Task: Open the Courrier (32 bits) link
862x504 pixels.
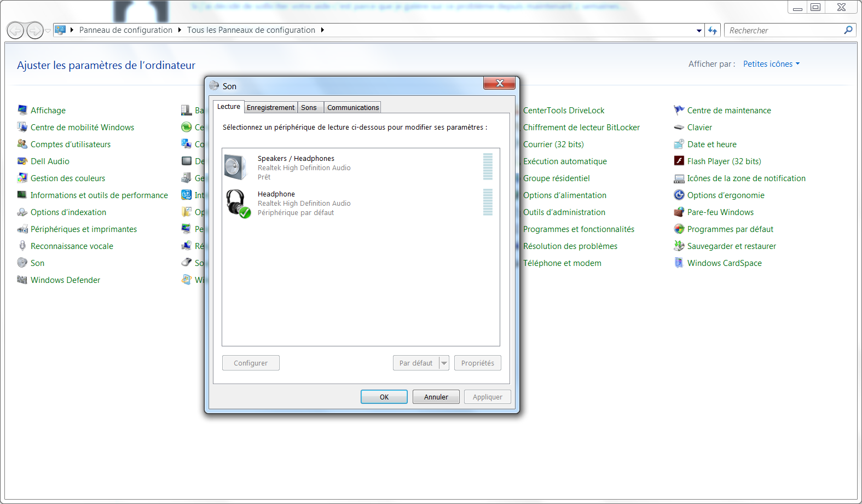Action: 553,144
